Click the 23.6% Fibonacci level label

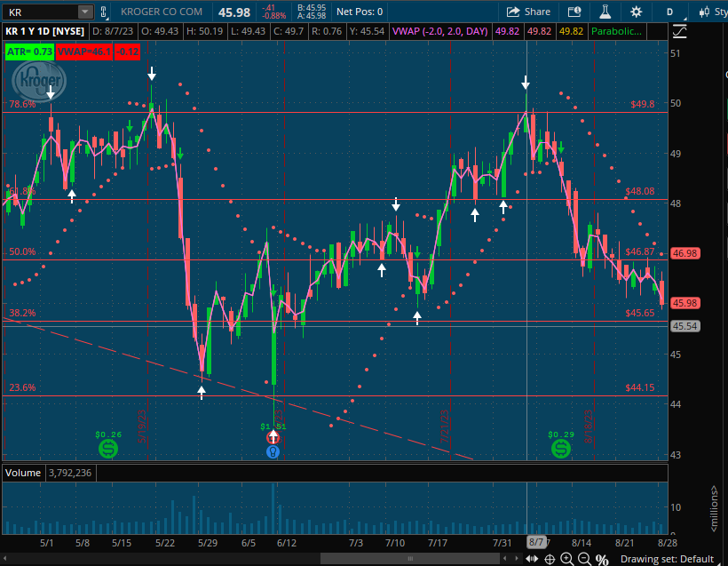22,387
